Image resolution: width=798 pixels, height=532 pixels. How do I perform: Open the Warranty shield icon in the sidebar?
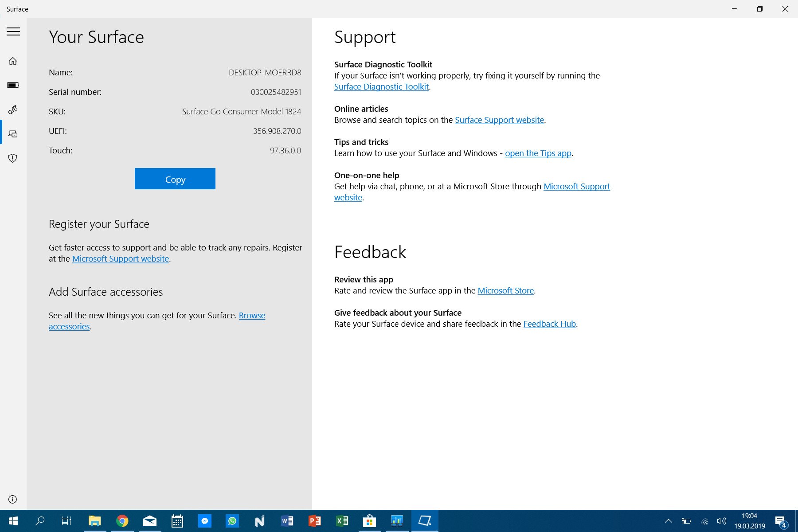(13, 158)
